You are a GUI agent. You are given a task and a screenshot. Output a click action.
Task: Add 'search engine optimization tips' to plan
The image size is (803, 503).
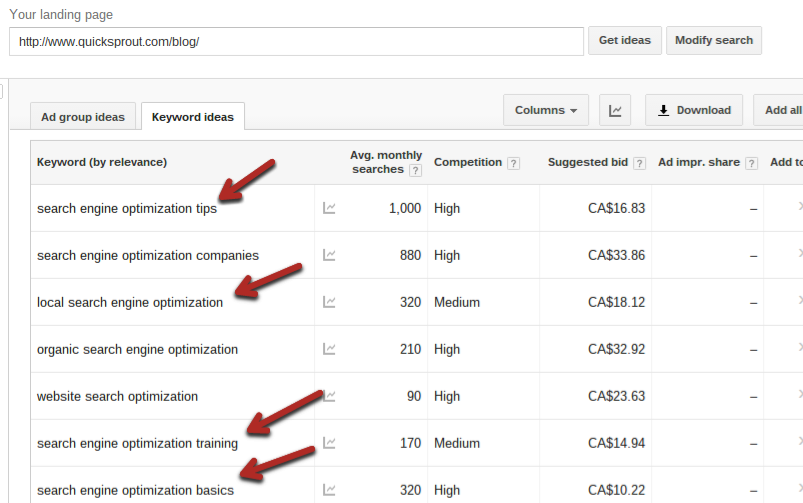click(x=798, y=207)
